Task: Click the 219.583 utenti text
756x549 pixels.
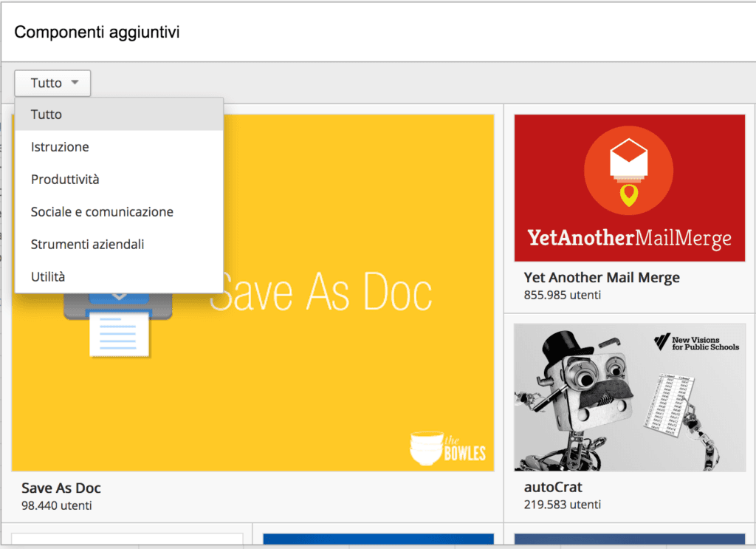Action: point(562,505)
